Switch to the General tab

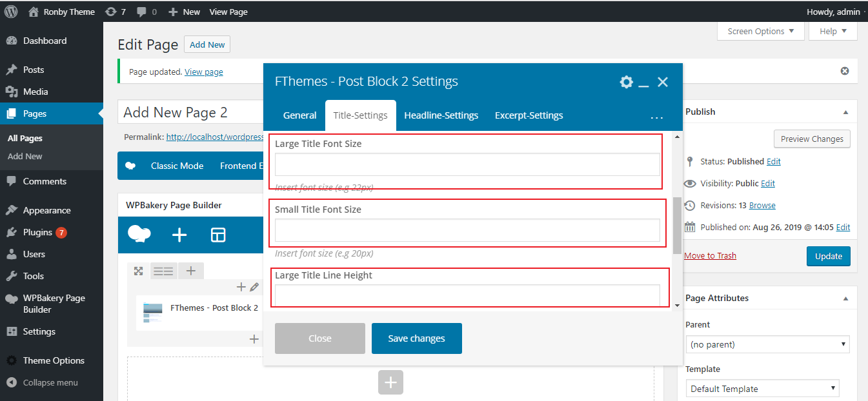pyautogui.click(x=299, y=115)
